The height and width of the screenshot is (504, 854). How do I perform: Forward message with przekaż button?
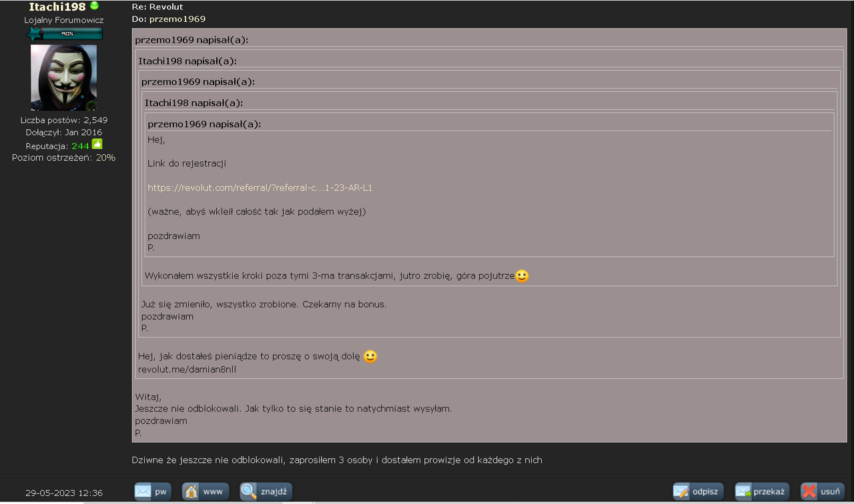coord(762,492)
